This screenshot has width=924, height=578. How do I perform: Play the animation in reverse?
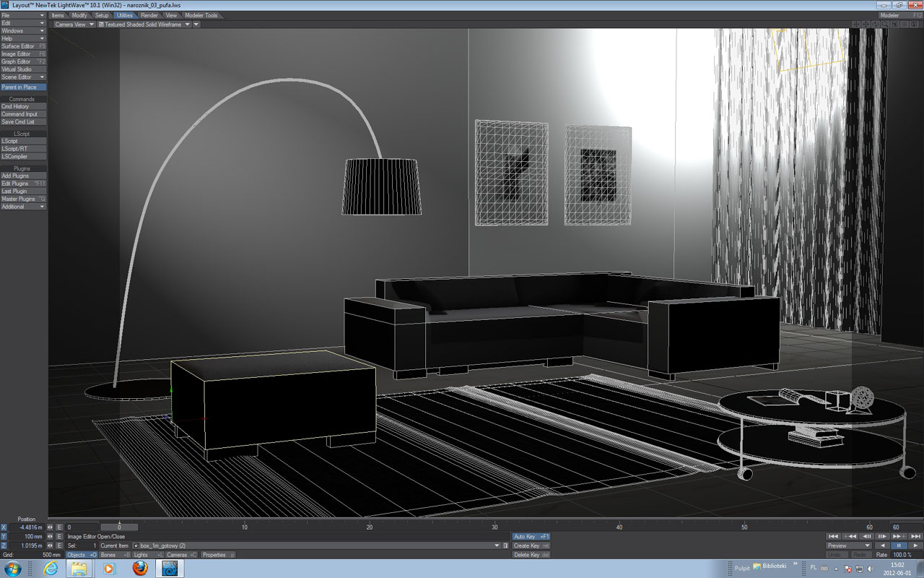click(x=882, y=545)
